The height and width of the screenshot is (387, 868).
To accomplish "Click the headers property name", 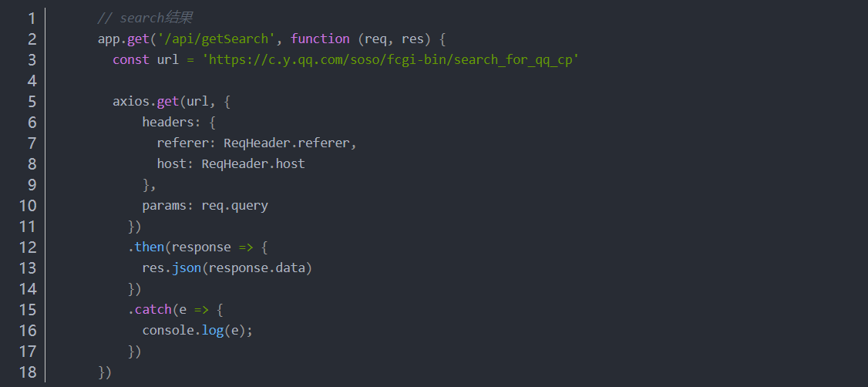I will (164, 123).
